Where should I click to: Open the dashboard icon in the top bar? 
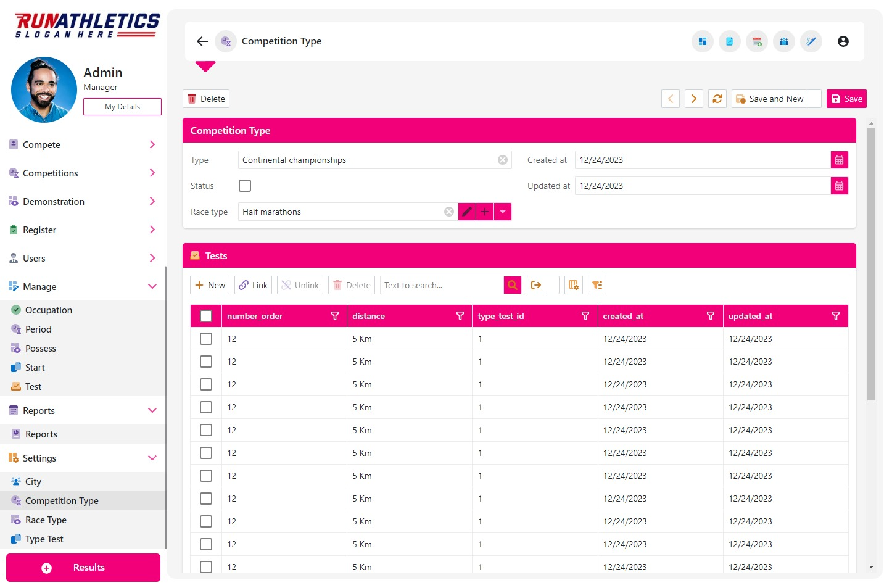point(702,41)
